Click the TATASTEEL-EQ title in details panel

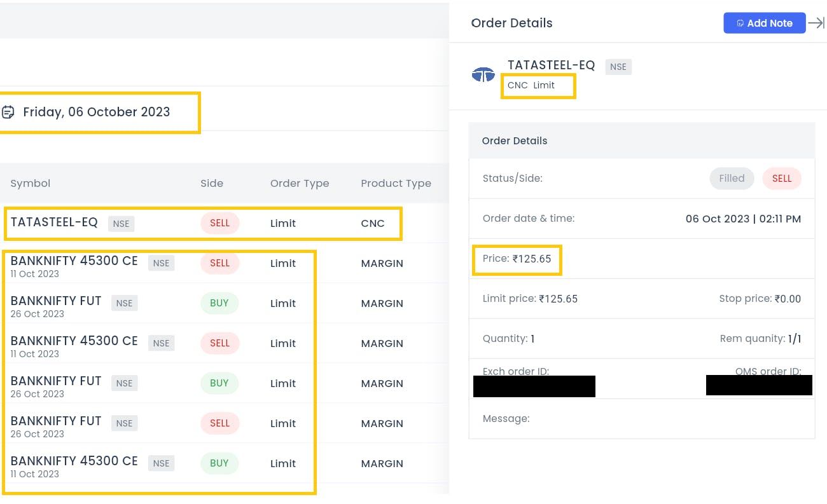pos(551,65)
